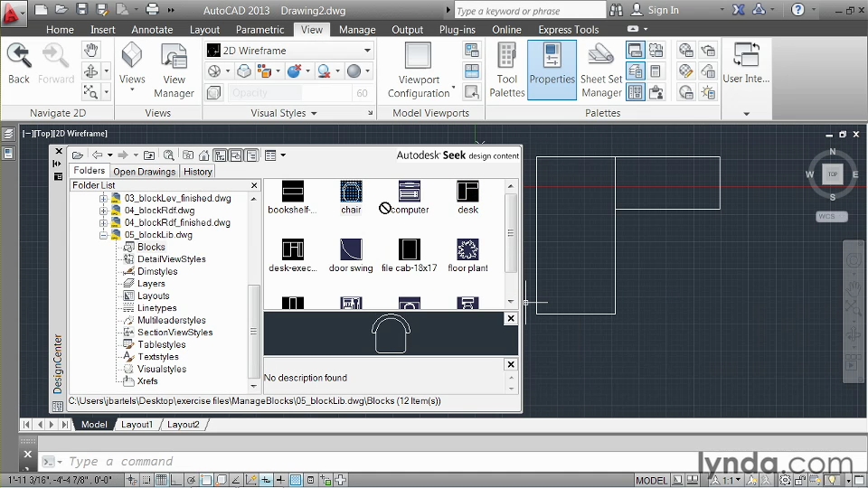This screenshot has height=488, width=868.
Task: Expand the Visual Styles panel arrow
Action: (x=315, y=114)
